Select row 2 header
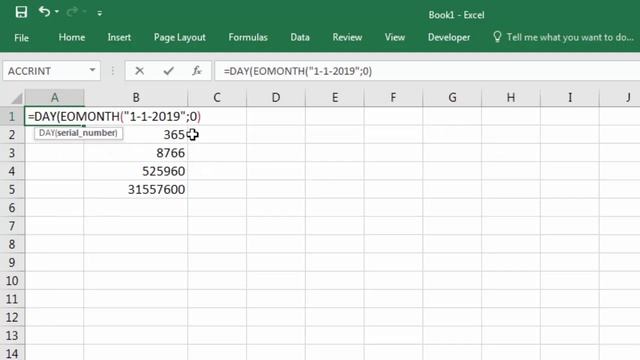The height and width of the screenshot is (360, 640). coord(12,134)
